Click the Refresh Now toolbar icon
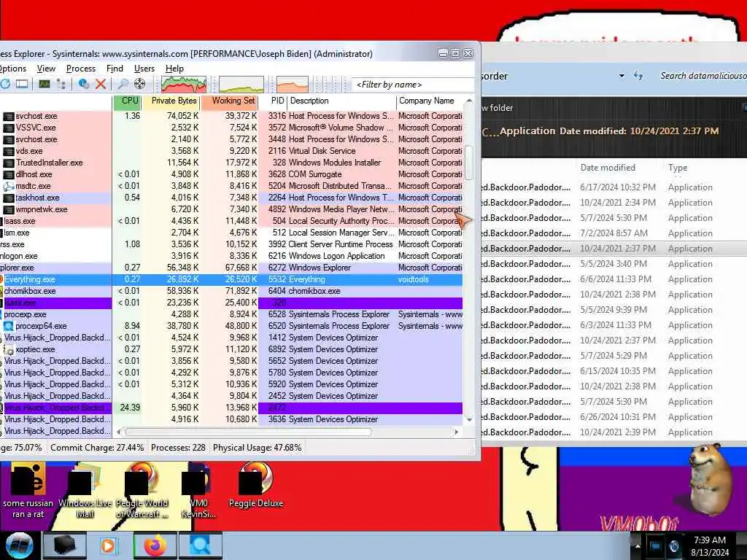Image resolution: width=747 pixels, height=560 pixels. [5, 85]
